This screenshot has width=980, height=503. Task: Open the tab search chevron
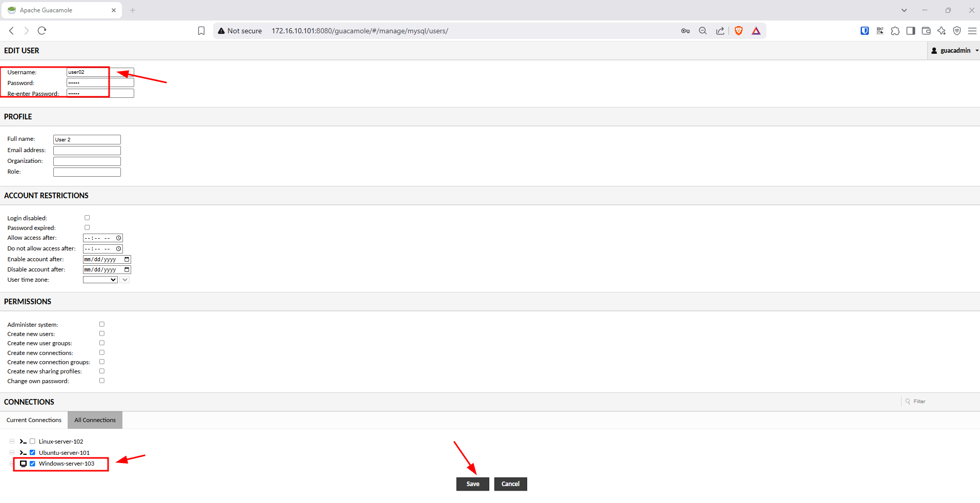904,10
